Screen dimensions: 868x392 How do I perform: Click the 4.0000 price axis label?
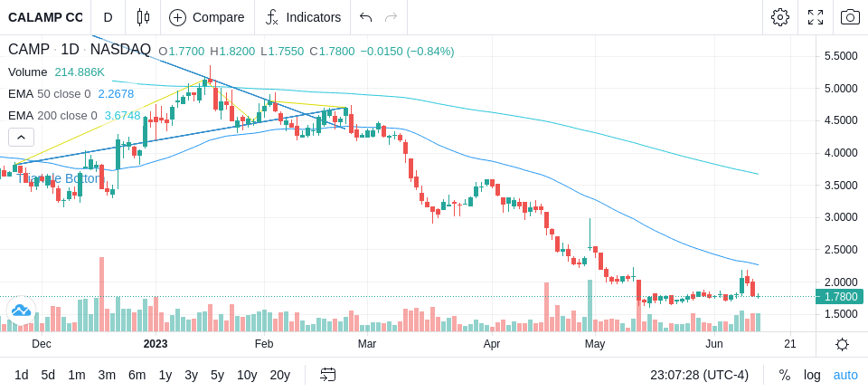tap(841, 152)
